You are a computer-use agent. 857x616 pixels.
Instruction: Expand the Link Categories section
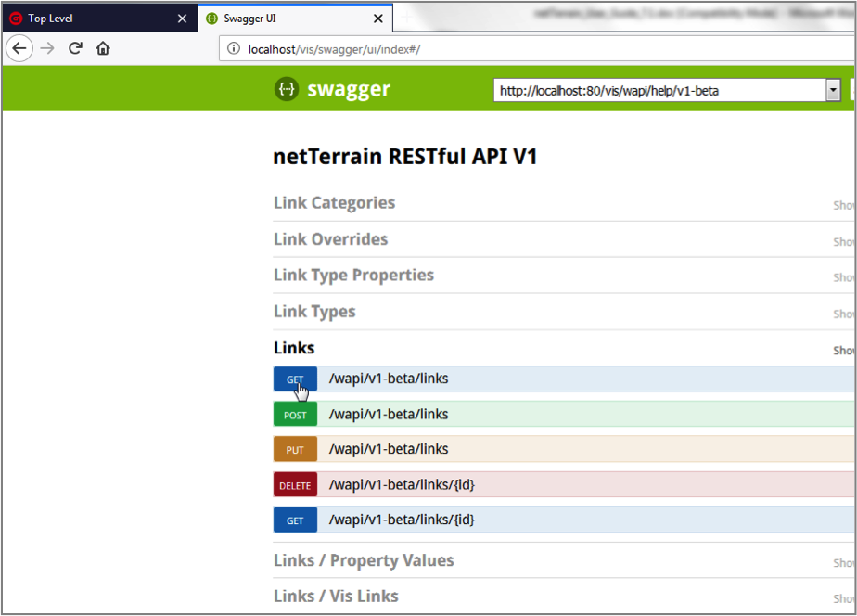tap(335, 203)
